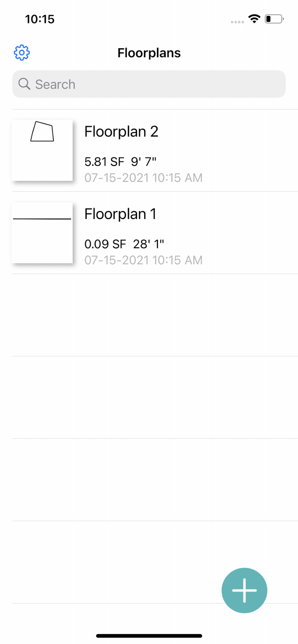298x644 pixels.
Task: Select the Floorplan 1 line preview icon
Action: tap(42, 232)
